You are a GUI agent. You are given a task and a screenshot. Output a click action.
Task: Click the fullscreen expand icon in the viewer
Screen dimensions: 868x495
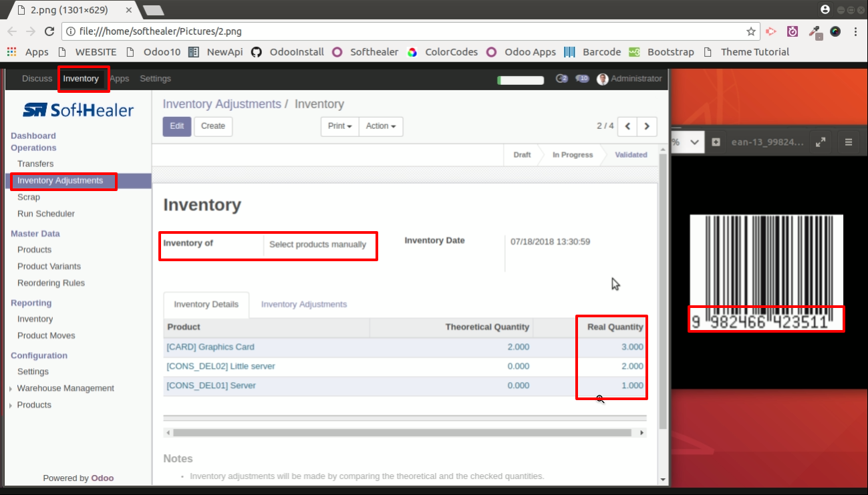(x=820, y=142)
